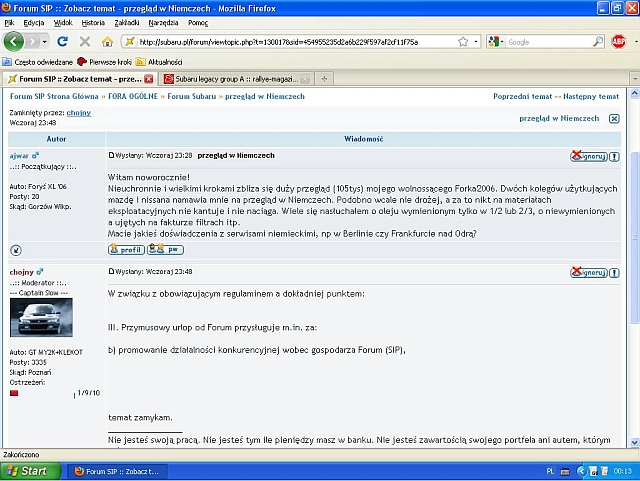
Task: Open ajwar's profile via profil button
Action: coord(126,249)
